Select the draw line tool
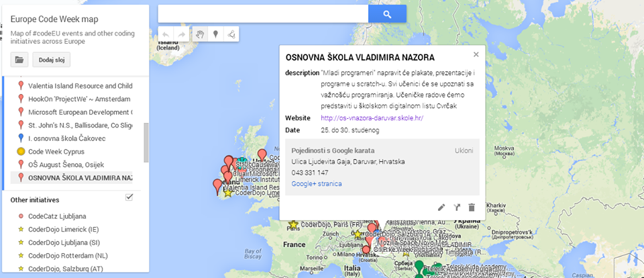 (231, 34)
